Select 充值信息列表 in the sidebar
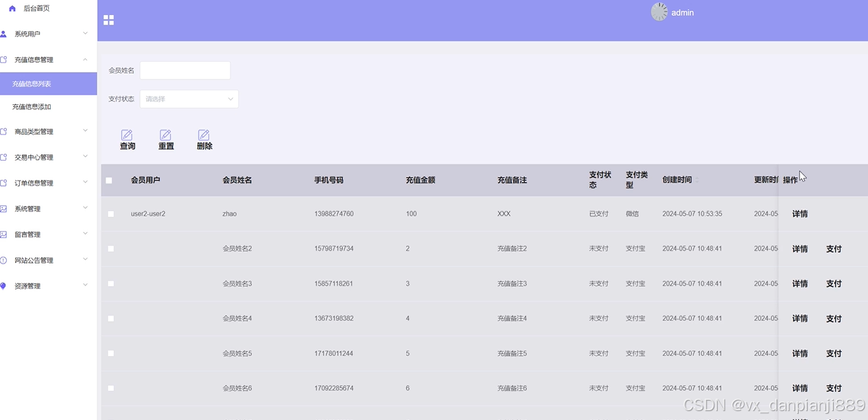 pos(48,84)
